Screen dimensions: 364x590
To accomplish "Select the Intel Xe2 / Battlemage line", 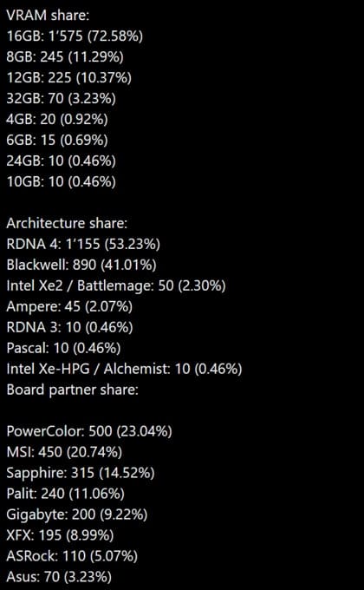I will pyautogui.click(x=116, y=285).
